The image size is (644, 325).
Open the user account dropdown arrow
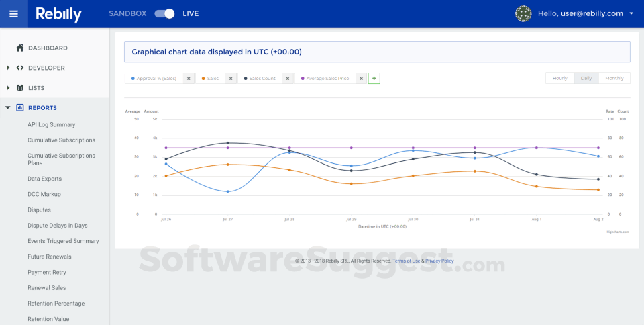click(631, 13)
